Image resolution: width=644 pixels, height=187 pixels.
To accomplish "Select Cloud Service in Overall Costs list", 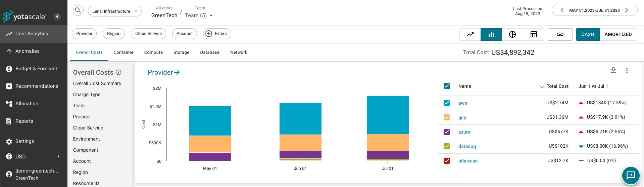I will click(x=88, y=128).
